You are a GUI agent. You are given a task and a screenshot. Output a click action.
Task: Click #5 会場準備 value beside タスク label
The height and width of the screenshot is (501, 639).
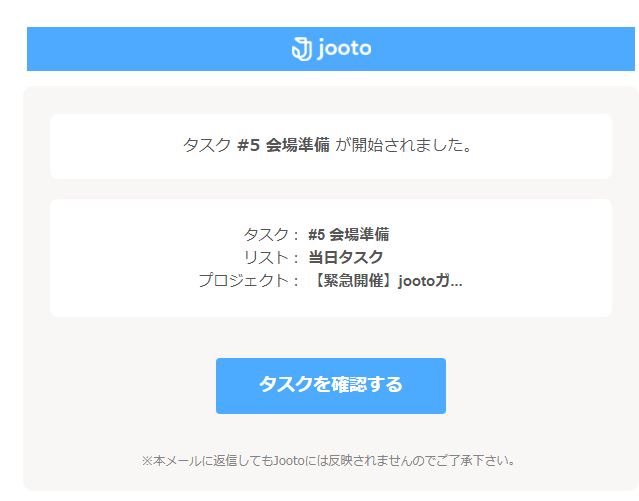coord(348,235)
